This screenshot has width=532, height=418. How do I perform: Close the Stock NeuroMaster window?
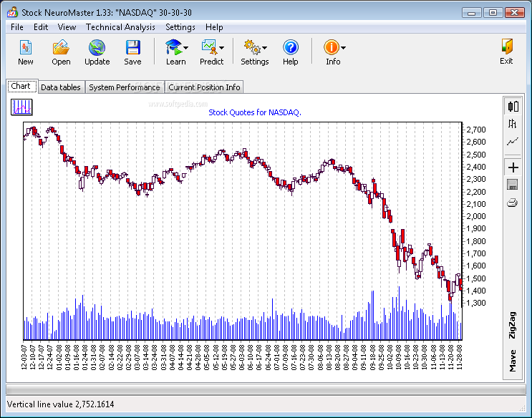(514, 13)
